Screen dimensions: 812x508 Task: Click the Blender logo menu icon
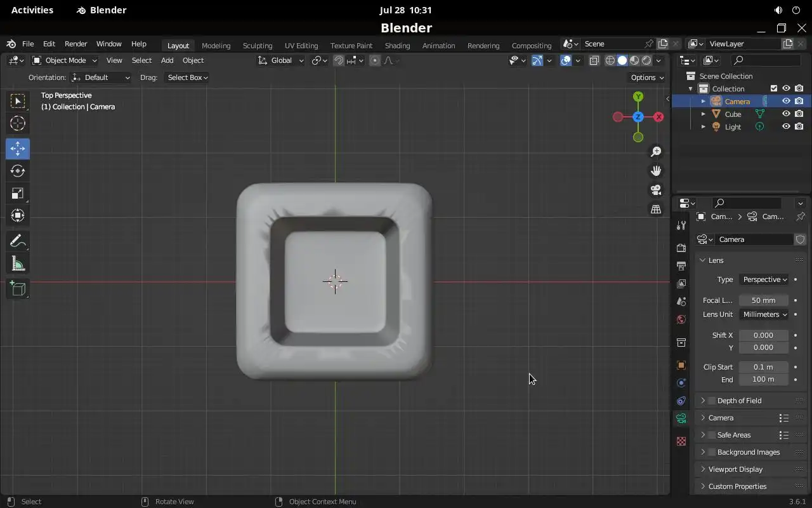11,44
